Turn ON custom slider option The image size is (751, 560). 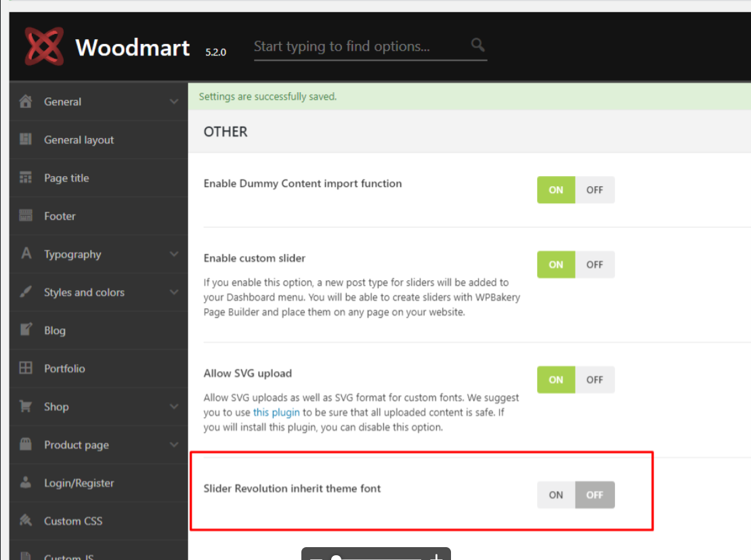556,265
